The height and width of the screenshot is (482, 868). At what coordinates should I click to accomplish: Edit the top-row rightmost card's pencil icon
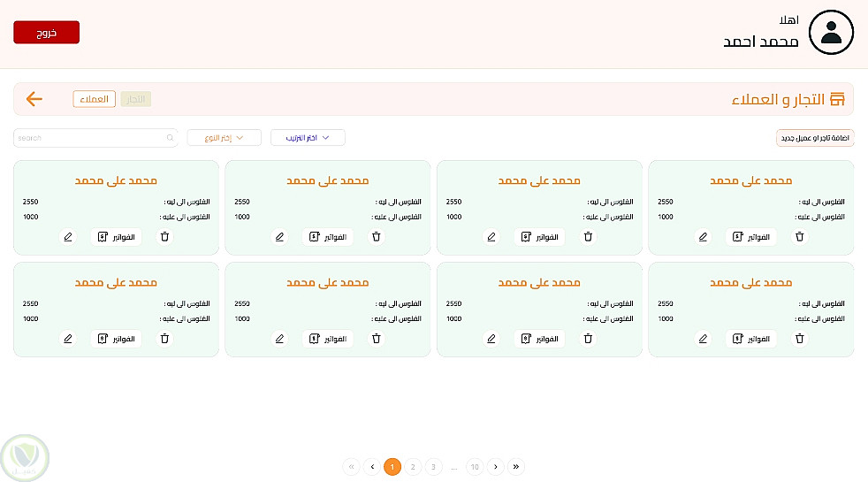coord(703,237)
